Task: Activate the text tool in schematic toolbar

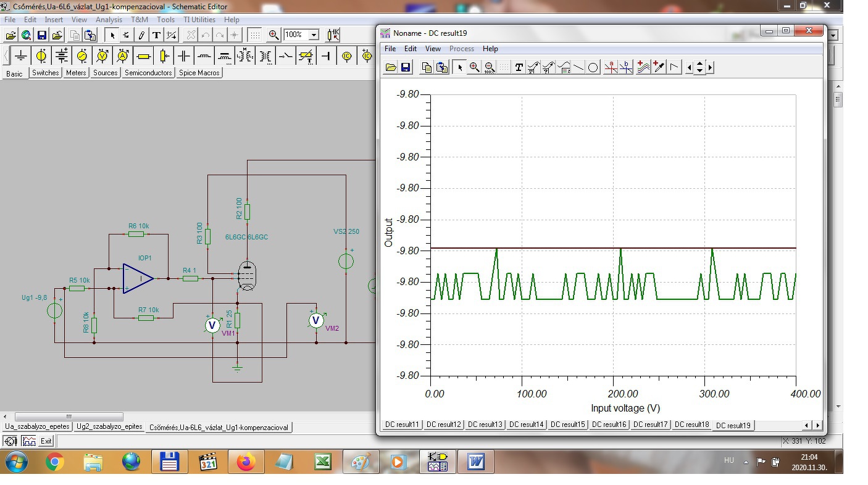Action: coord(156,35)
